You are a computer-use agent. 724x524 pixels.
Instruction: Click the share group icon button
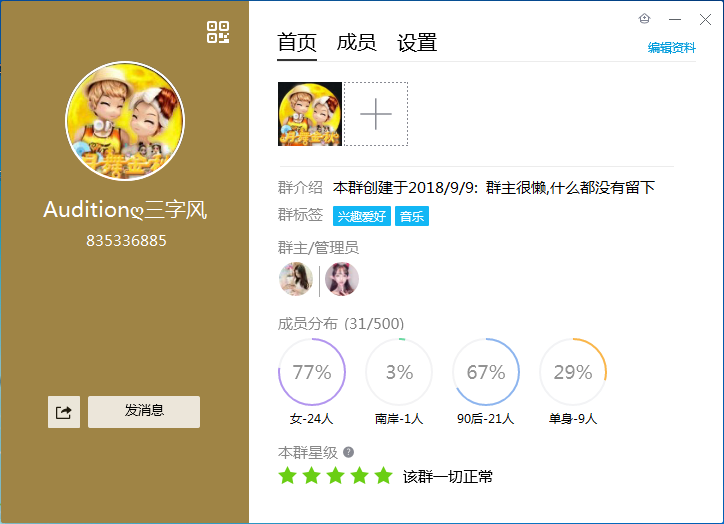click(x=64, y=412)
